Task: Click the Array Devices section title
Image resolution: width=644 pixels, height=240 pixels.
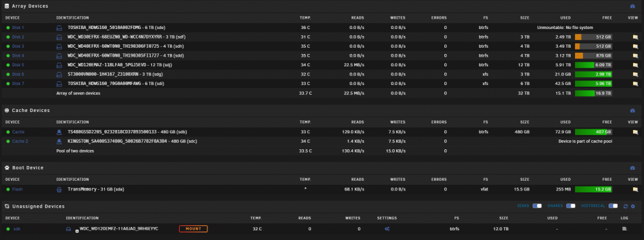Action: point(30,6)
